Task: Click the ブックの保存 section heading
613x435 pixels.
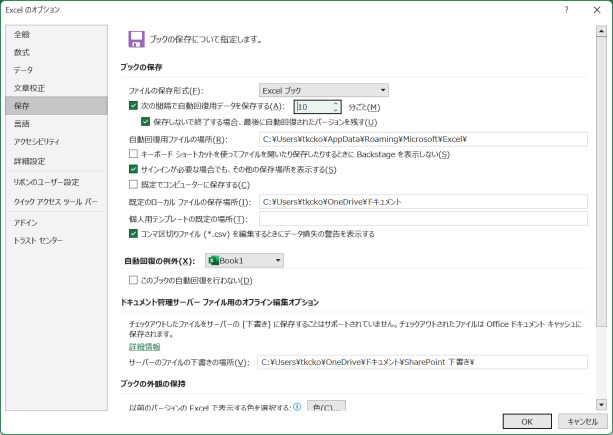Action: click(141, 67)
